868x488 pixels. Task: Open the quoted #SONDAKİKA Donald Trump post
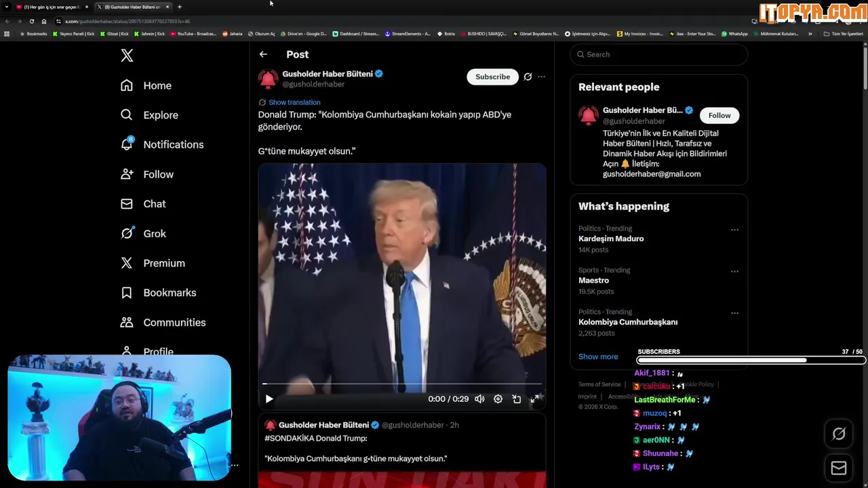401,447
